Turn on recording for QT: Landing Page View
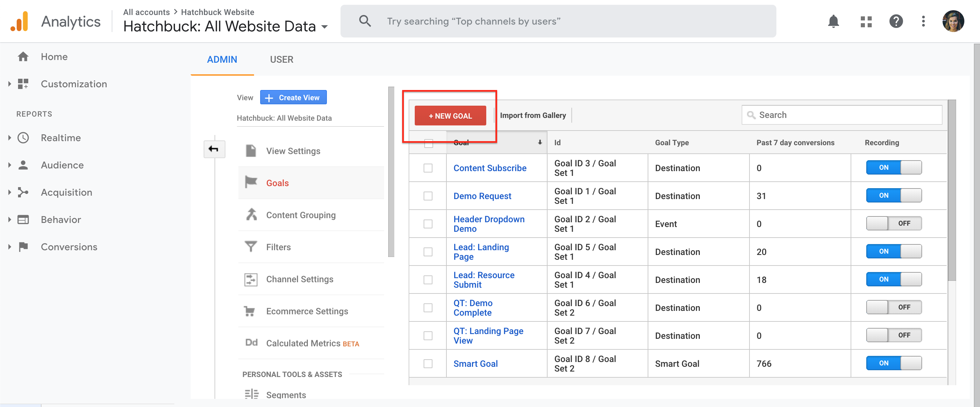The height and width of the screenshot is (407, 980). (894, 335)
